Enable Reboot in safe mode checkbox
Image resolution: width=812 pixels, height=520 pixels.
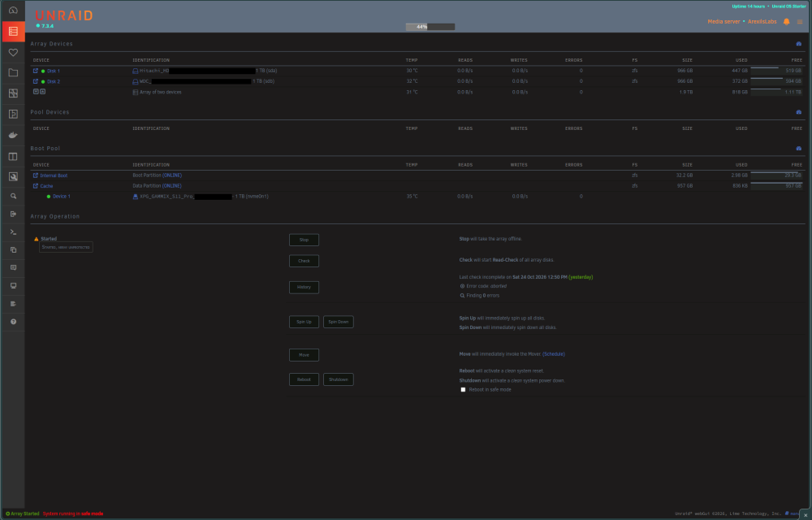point(463,389)
